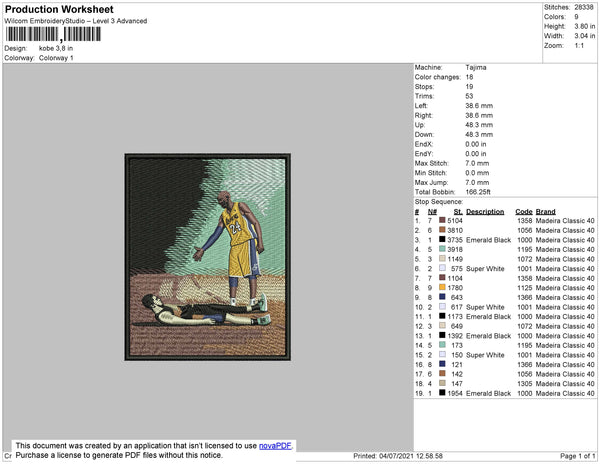Click the Color changes value 18
Viewport: 600px width, 464px height.
click(470, 77)
